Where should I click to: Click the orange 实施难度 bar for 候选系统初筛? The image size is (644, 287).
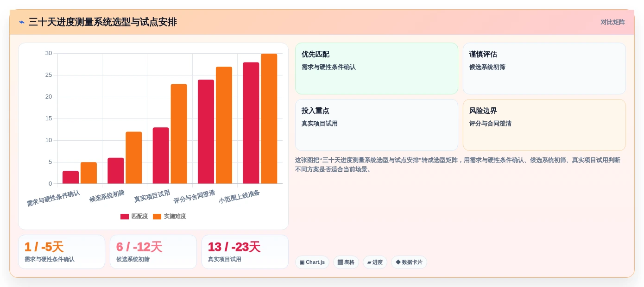(134, 158)
